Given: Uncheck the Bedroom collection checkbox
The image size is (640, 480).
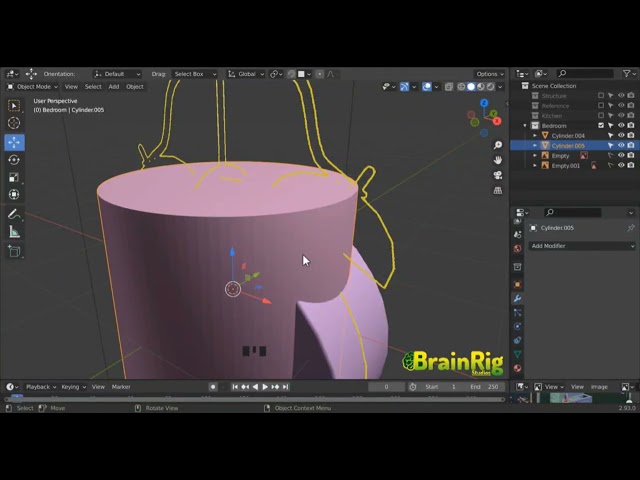Looking at the screenshot, I should point(601,125).
